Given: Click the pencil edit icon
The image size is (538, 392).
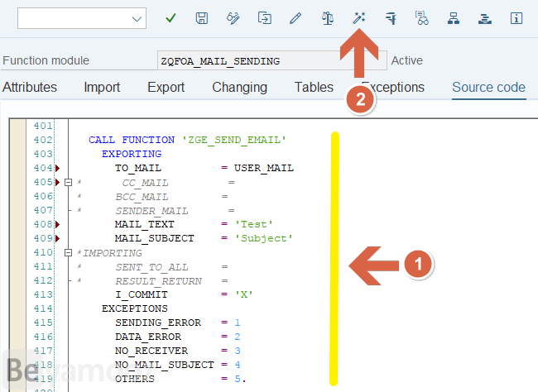Looking at the screenshot, I should 296,17.
